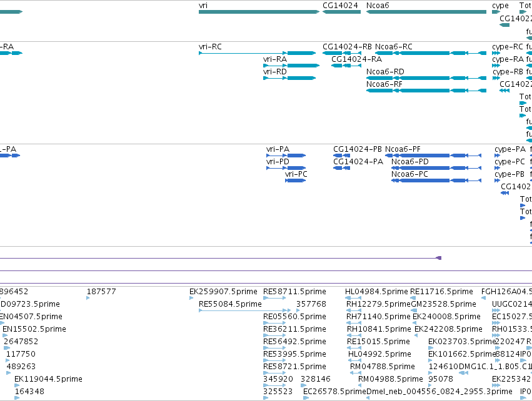Open the RE56492.5prime EST label
The image size is (532, 401).
[294, 342]
